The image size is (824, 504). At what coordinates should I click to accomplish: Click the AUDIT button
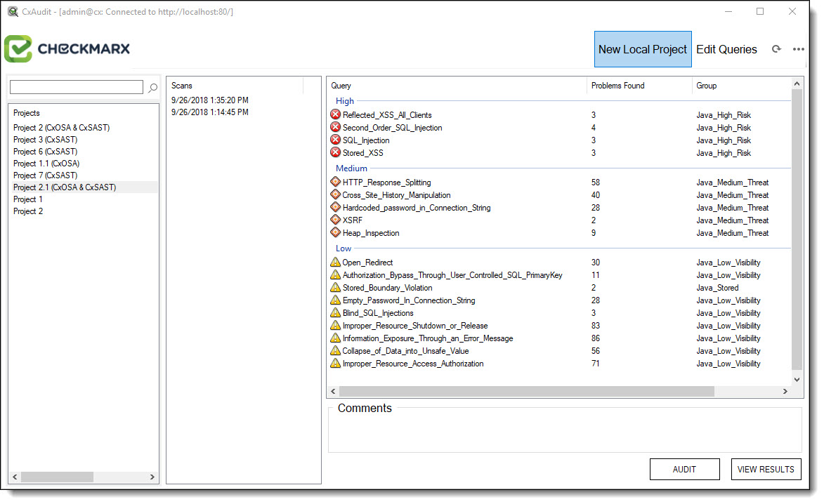coord(684,470)
